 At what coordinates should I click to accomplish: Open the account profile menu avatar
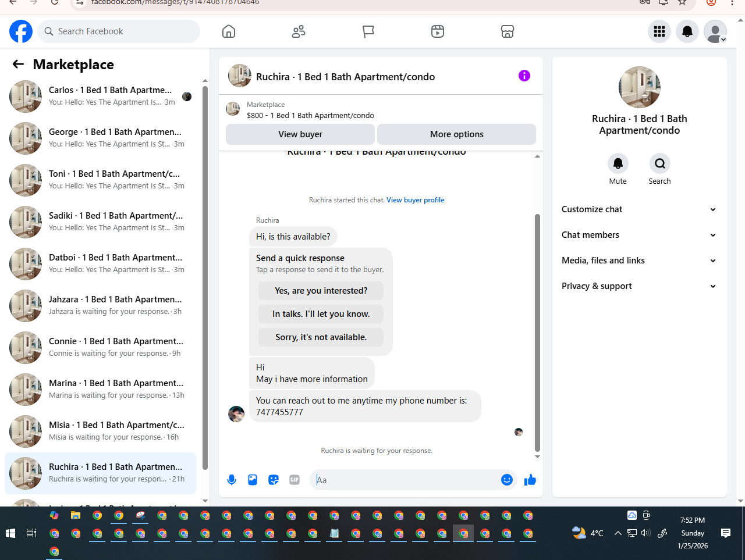coord(715,31)
